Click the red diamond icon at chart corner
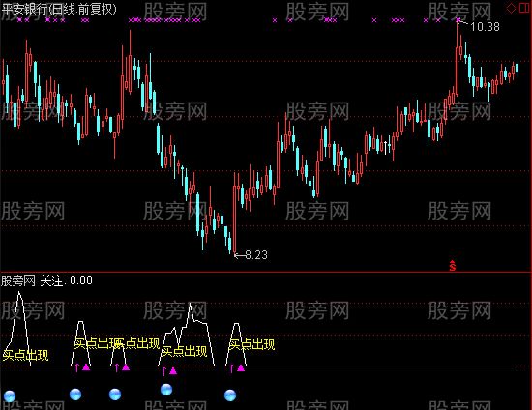This screenshot has height=410, width=532. [511, 8]
